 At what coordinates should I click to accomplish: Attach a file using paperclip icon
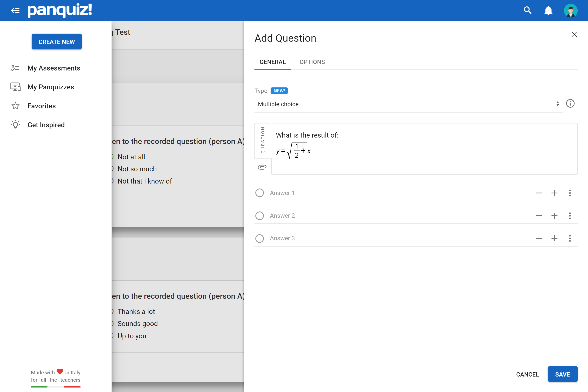coord(262,167)
